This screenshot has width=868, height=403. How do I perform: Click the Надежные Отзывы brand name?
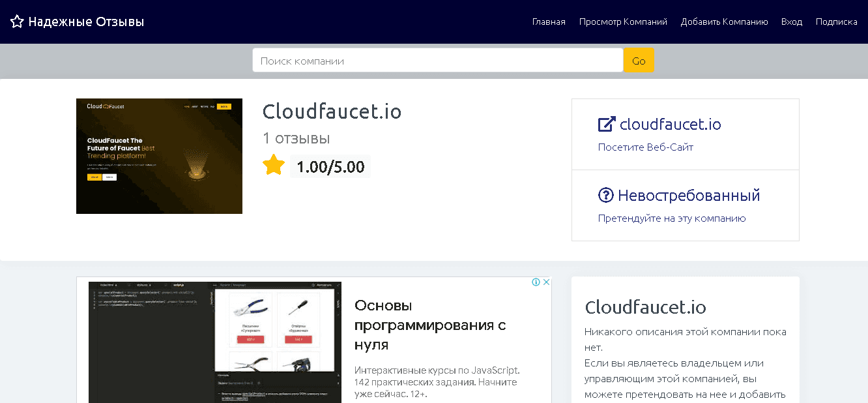(x=86, y=22)
